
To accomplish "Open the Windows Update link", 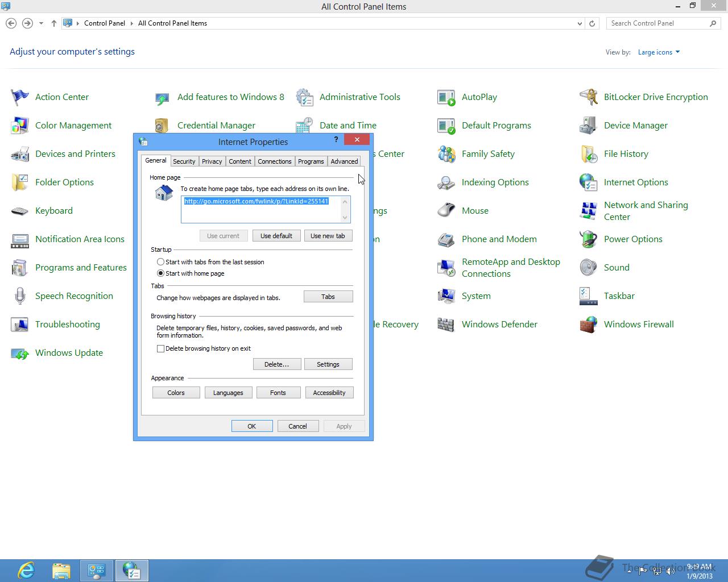I will 69,353.
